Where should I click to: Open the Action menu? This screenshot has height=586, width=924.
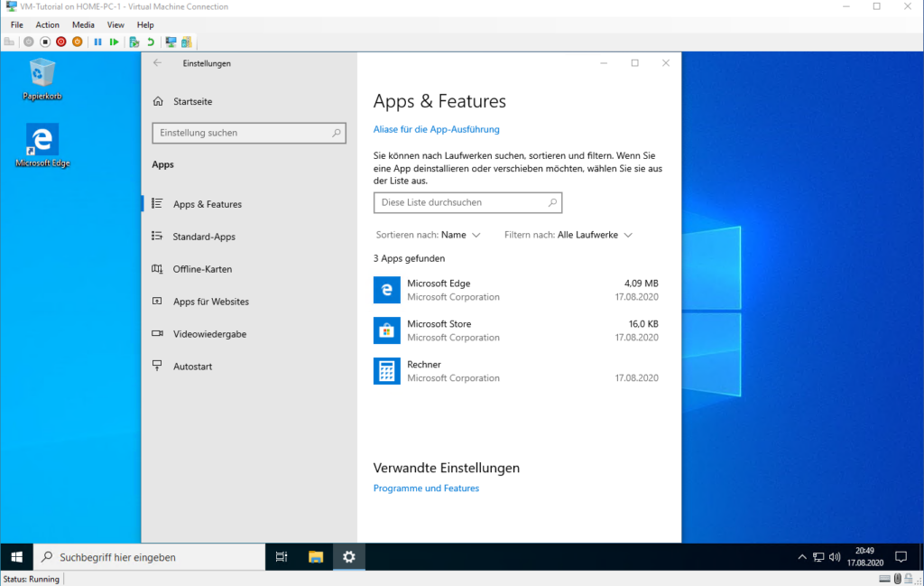click(x=47, y=24)
